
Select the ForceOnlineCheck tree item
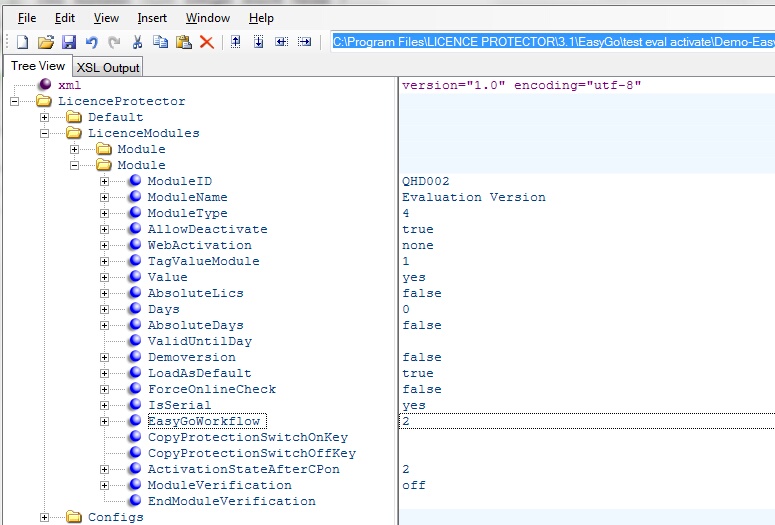[x=212, y=389]
